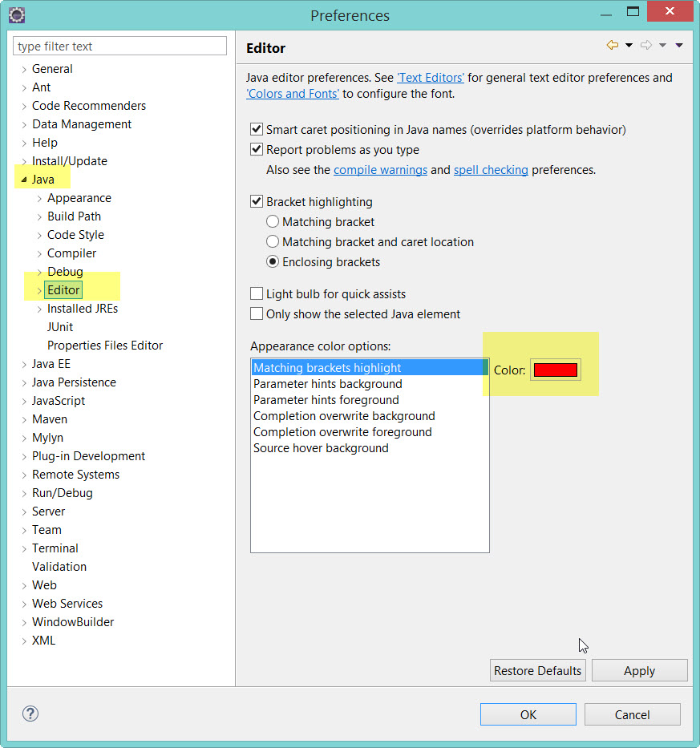
Task: Open the help question mark icon
Action: pyautogui.click(x=30, y=714)
